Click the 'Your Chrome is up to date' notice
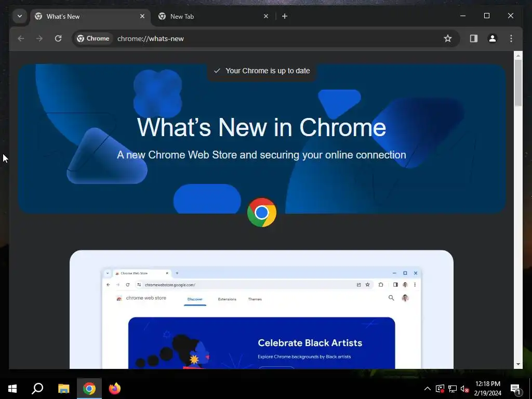 tap(262, 71)
